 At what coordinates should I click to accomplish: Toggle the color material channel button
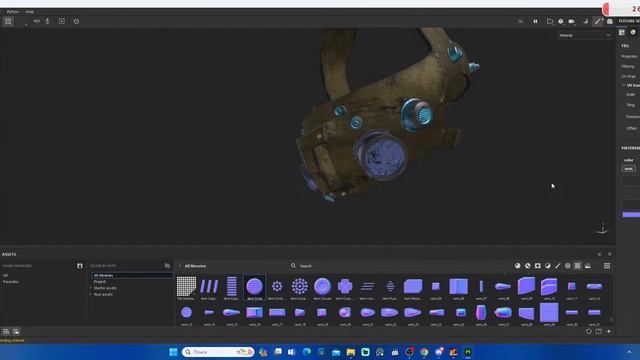pos(629,169)
